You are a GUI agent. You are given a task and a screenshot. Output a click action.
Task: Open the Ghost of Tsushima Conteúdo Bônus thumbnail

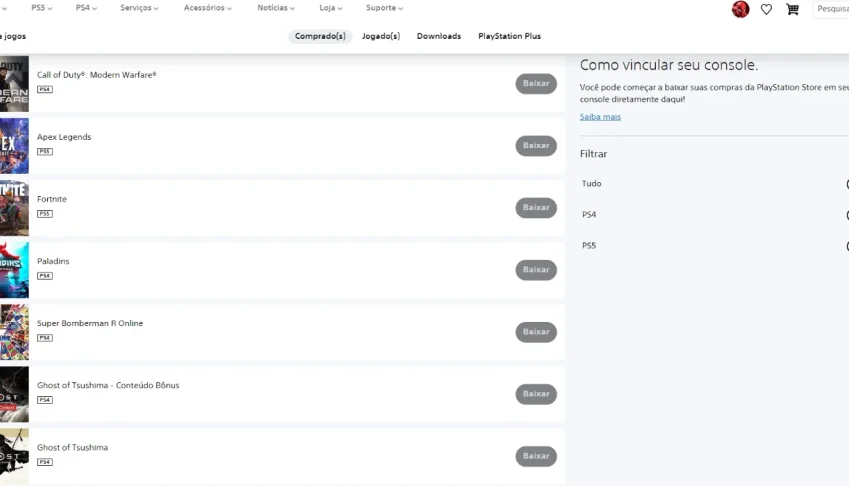14,395
